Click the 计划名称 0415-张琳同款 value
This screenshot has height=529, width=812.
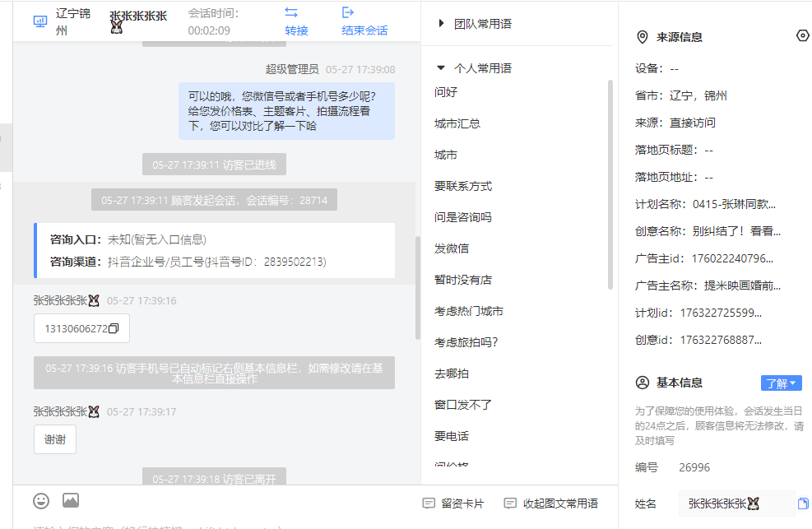tap(734, 204)
